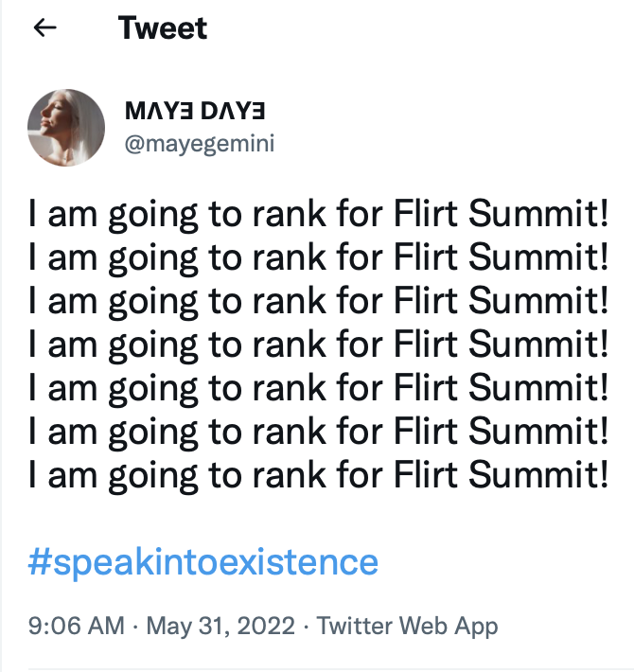The height and width of the screenshot is (672, 634).
Task: Click the first line of tweet text
Action: tap(318, 217)
